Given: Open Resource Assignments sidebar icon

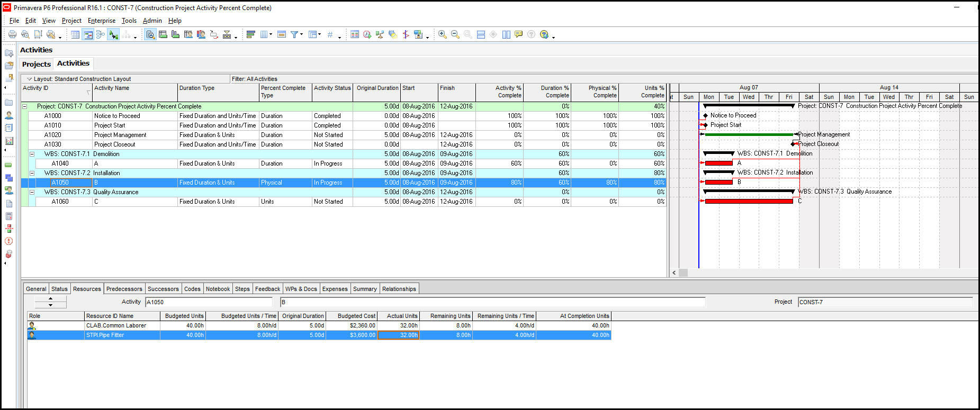Looking at the screenshot, I should point(9,190).
